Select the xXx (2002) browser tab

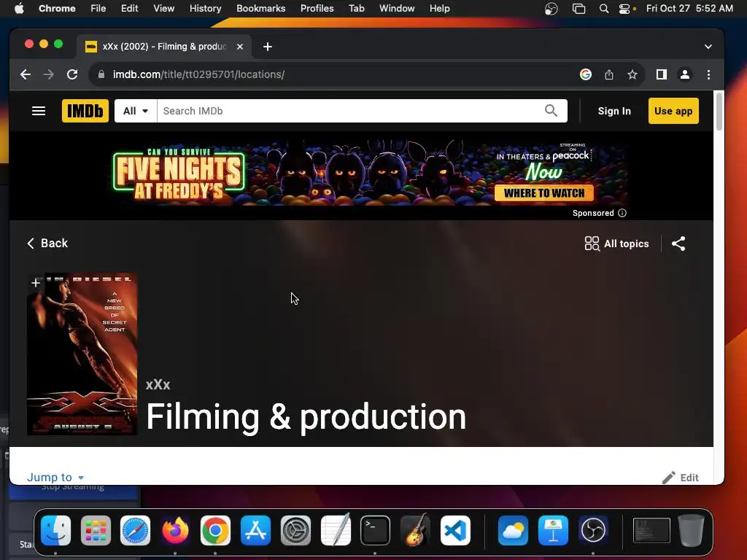pyautogui.click(x=164, y=46)
